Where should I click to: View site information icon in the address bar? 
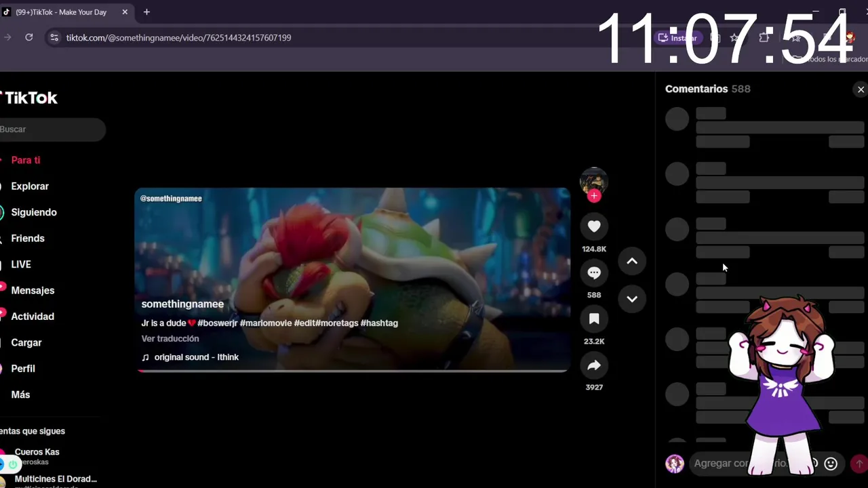(54, 38)
